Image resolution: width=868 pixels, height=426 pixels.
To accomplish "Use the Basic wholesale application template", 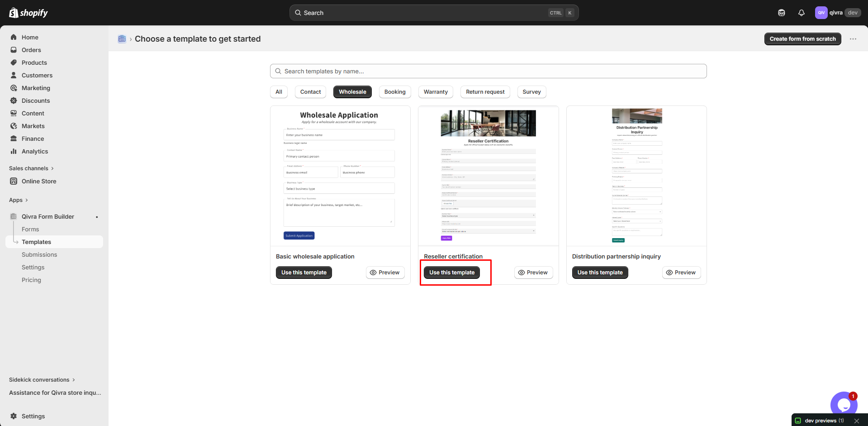I will (304, 273).
